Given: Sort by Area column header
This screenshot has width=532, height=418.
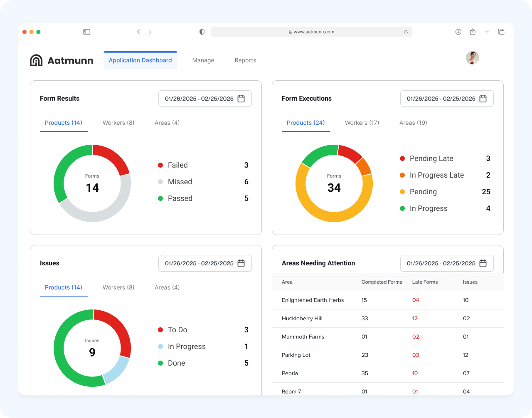Looking at the screenshot, I should coord(287,282).
